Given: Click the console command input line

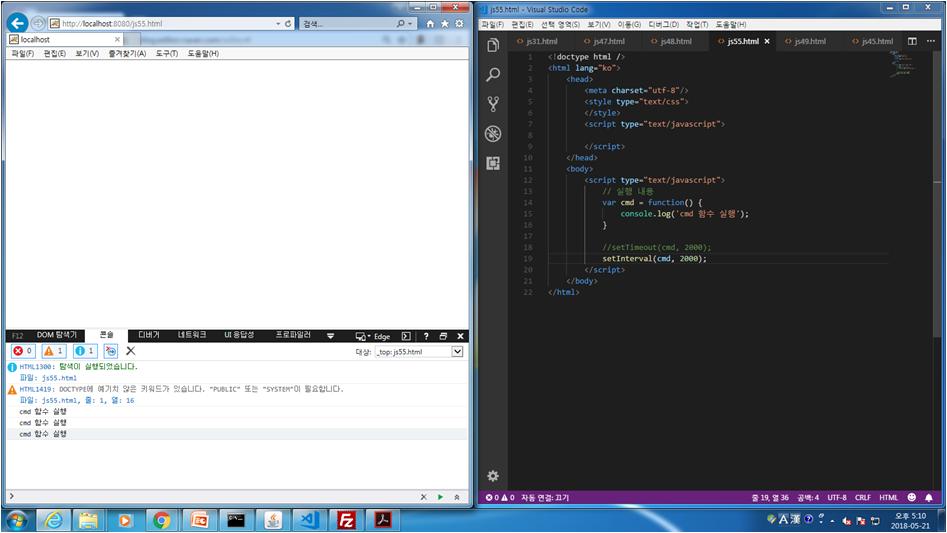Looking at the screenshot, I should pyautogui.click(x=214, y=497).
